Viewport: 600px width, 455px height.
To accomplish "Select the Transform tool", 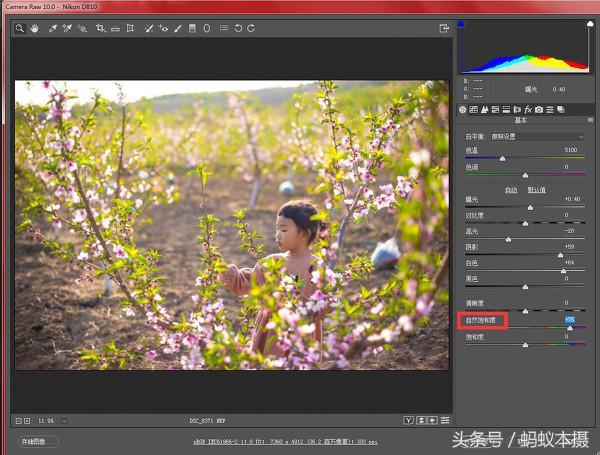I will click(x=130, y=28).
